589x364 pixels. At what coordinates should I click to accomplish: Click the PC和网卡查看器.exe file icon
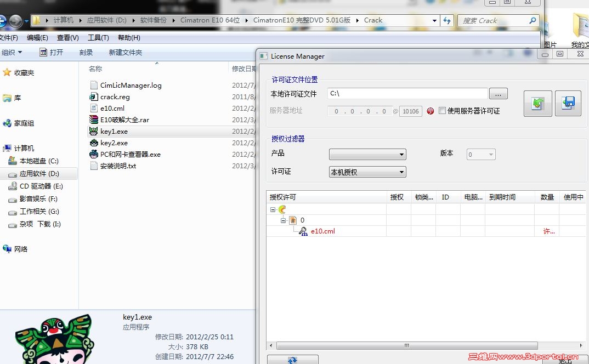coord(94,154)
